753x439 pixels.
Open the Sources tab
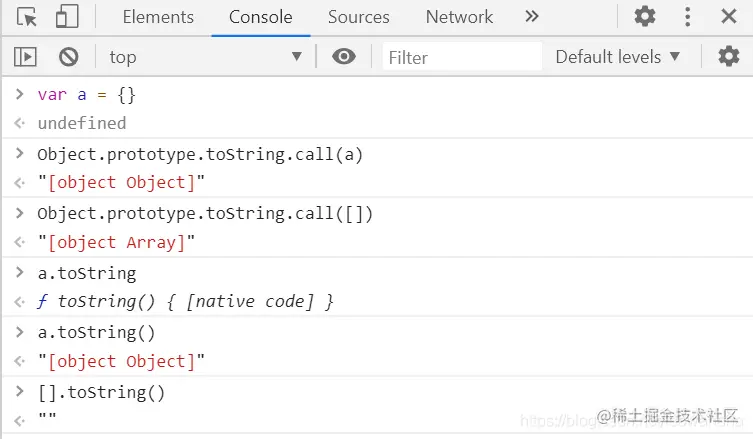pos(359,17)
